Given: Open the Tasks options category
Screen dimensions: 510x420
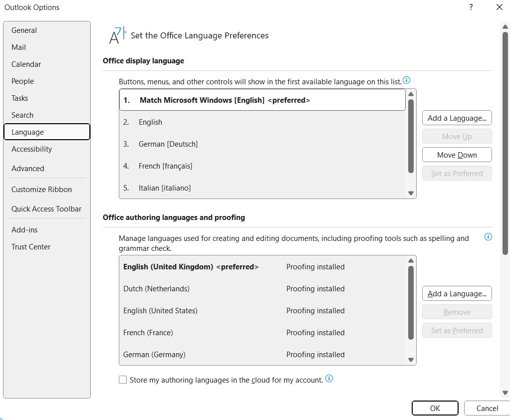Looking at the screenshot, I should pos(47,98).
